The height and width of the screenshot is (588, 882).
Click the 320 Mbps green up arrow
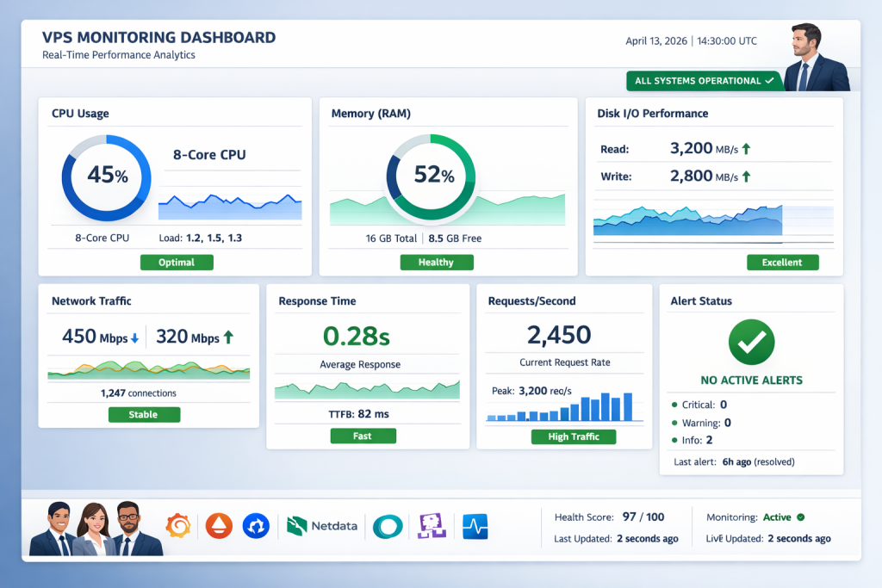click(228, 337)
